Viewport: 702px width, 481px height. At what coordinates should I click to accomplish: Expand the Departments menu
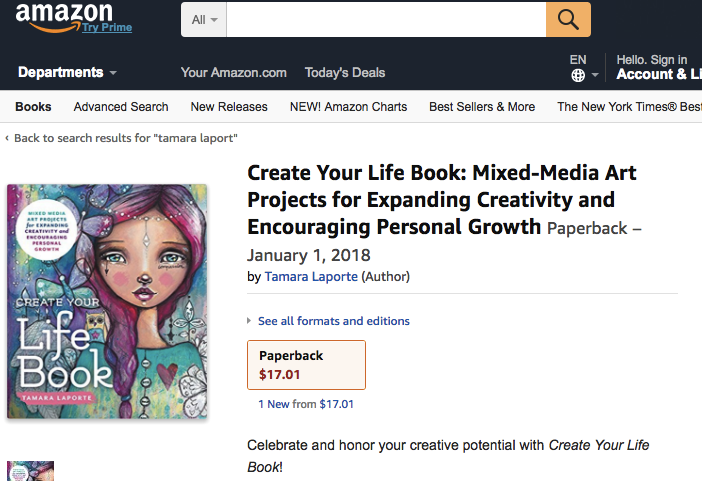tap(67, 72)
